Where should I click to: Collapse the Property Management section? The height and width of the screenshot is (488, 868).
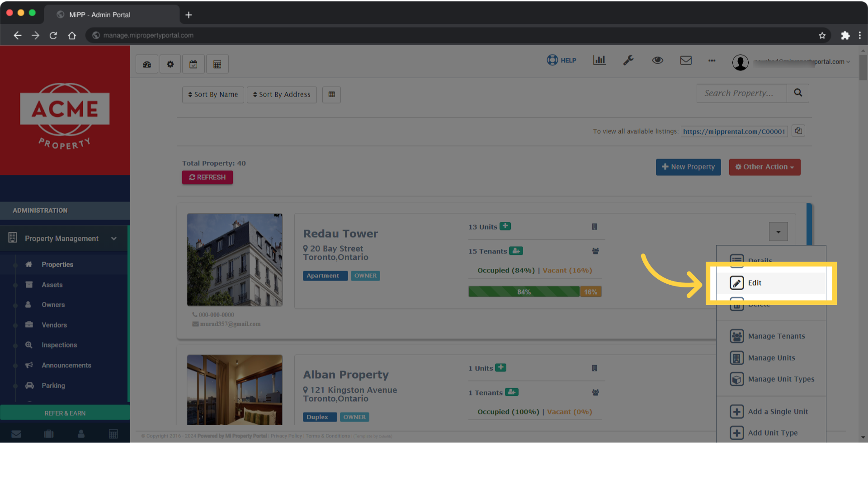point(64,238)
